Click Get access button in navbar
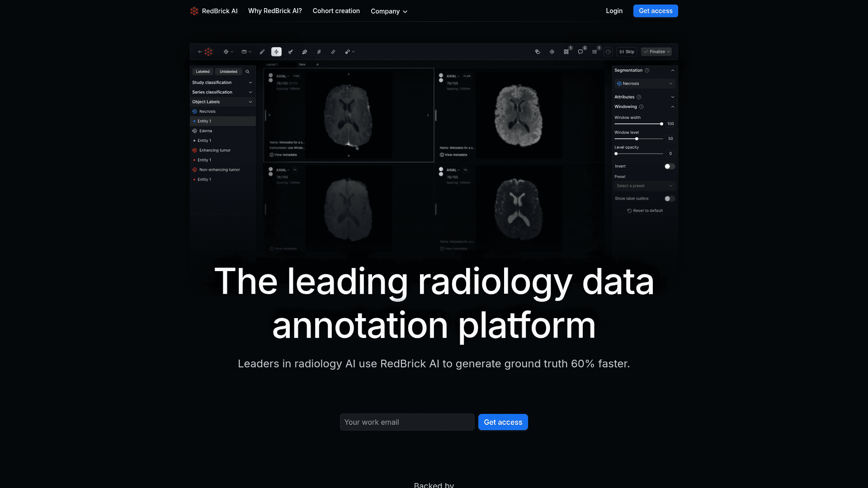The height and width of the screenshot is (488, 868). pyautogui.click(x=656, y=11)
